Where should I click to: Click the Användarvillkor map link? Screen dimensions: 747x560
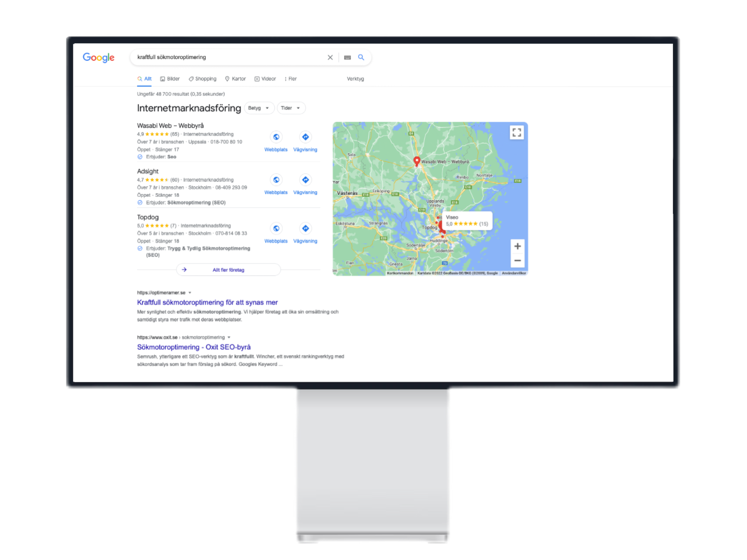[514, 273]
